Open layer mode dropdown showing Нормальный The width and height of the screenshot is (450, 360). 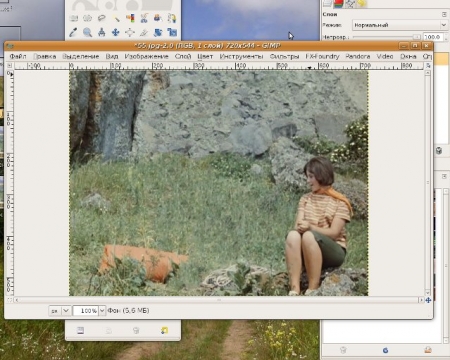click(x=399, y=25)
